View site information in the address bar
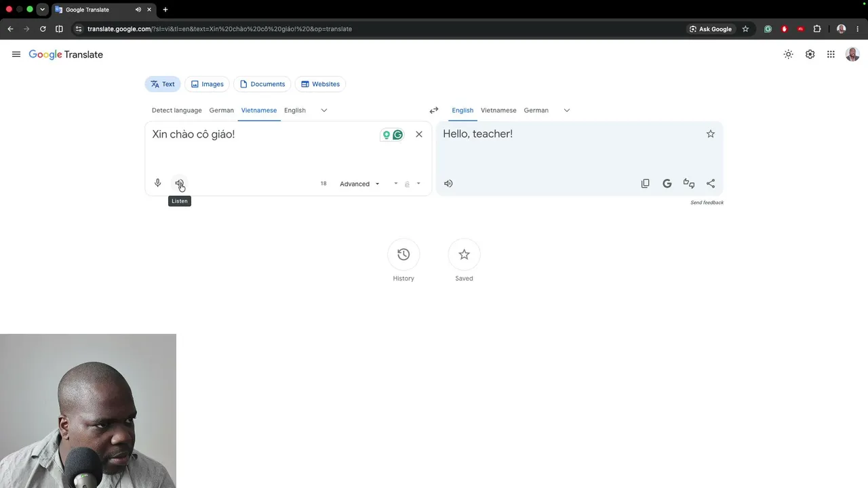The image size is (868, 488). (x=79, y=29)
